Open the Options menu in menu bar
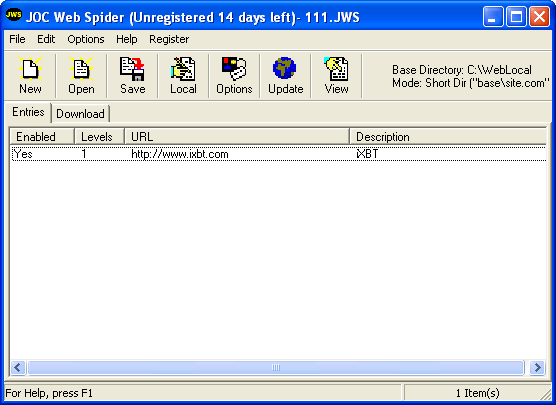Viewport: 556px width, 405px height. [x=86, y=39]
